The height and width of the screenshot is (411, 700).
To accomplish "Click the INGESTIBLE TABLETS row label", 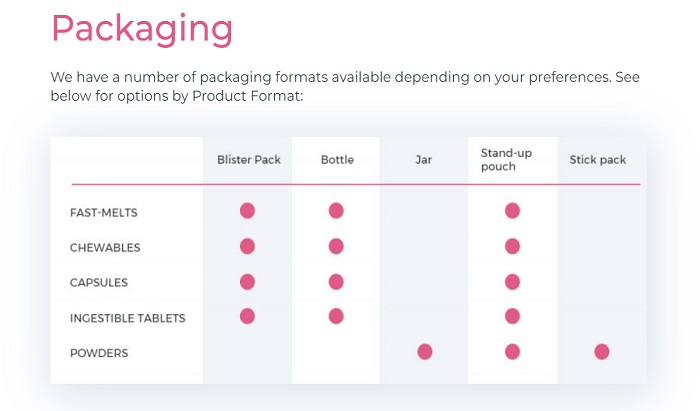I will 128,318.
